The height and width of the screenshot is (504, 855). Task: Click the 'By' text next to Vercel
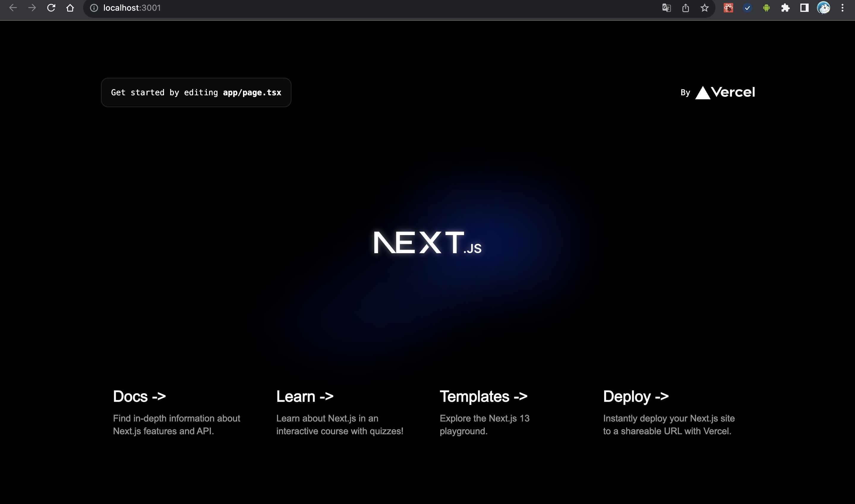(685, 93)
